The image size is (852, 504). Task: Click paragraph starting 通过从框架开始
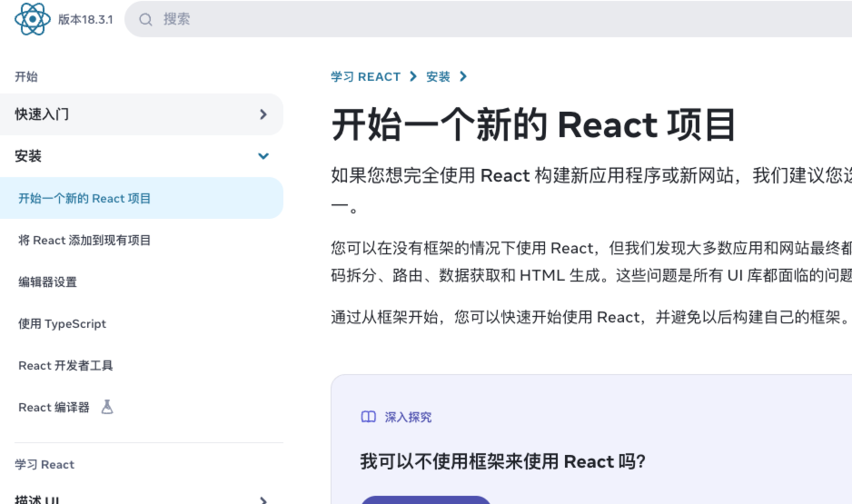(x=591, y=317)
